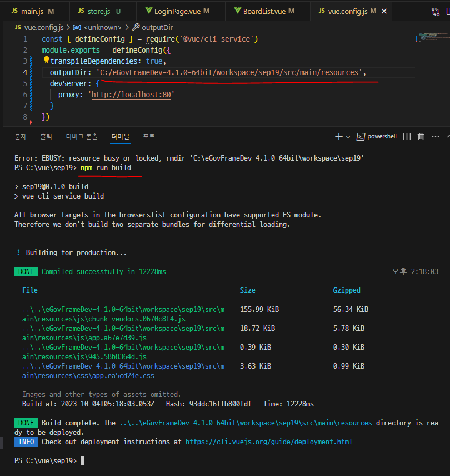
Task: Open the 출력 (Output) panel tab
Action: click(46, 137)
